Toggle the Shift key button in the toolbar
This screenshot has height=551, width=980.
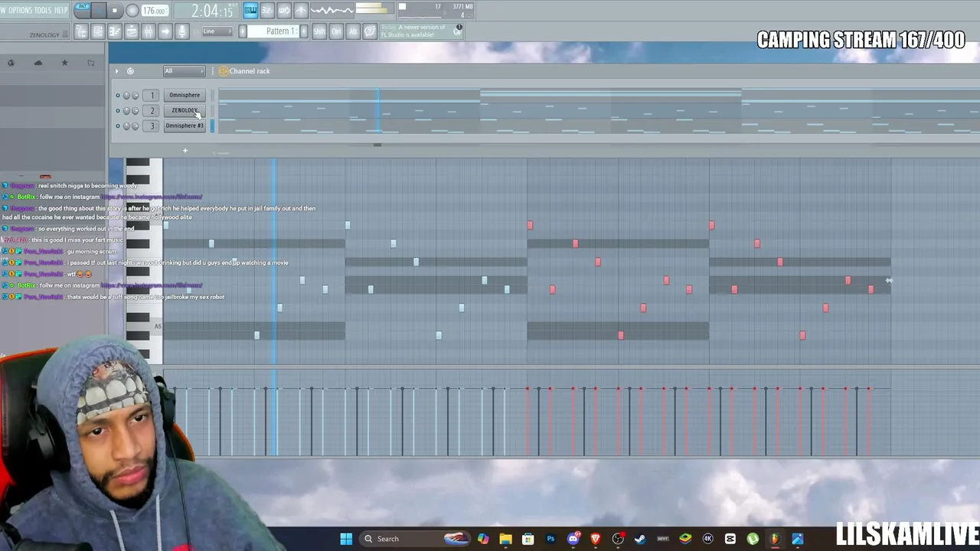pyautogui.click(x=319, y=31)
